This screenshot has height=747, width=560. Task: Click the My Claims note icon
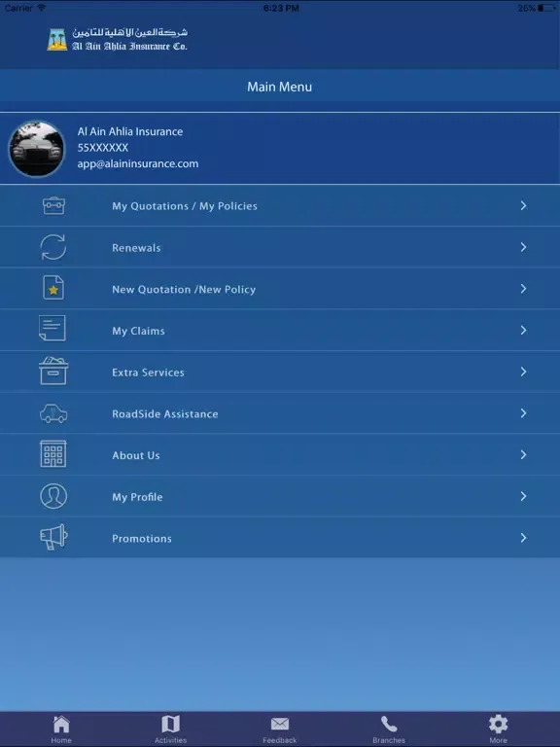point(52,328)
